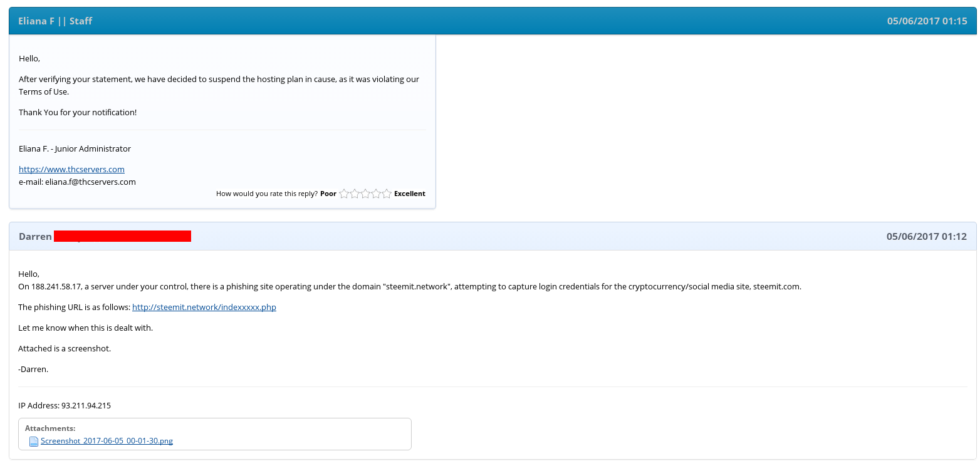This screenshot has height=461, width=980.
Task: Open the https://www.thcservers.com link
Action: coord(71,169)
